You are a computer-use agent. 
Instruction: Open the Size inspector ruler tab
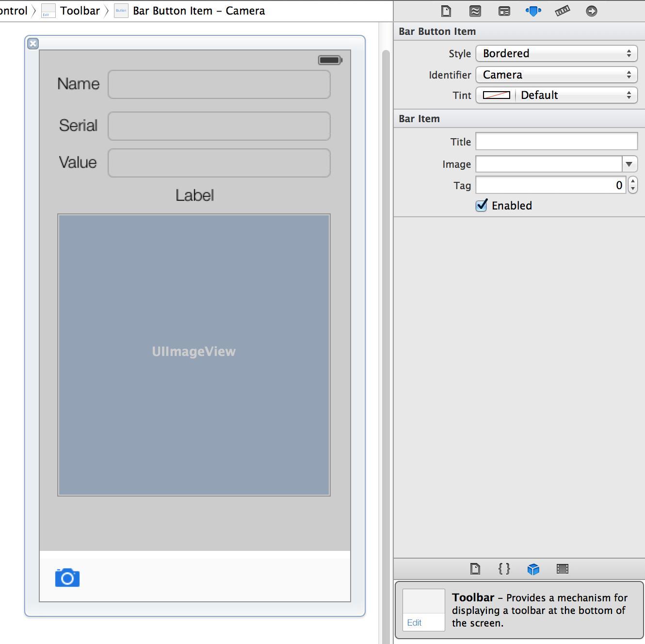pos(563,11)
